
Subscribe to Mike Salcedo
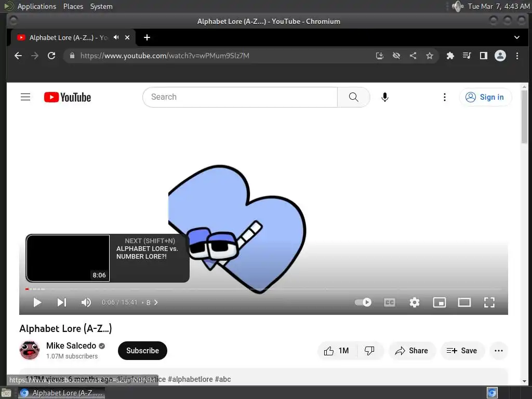tap(142, 351)
